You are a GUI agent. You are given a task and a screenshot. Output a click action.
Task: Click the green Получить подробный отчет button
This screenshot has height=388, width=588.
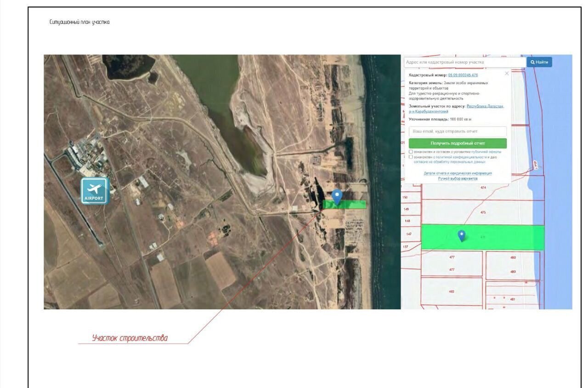tap(458, 143)
